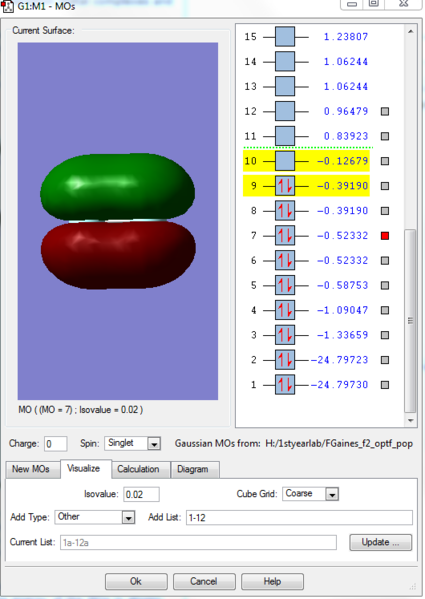Select the occupancy box of orbital 15
This screenshot has width=425, height=599.
[285, 37]
